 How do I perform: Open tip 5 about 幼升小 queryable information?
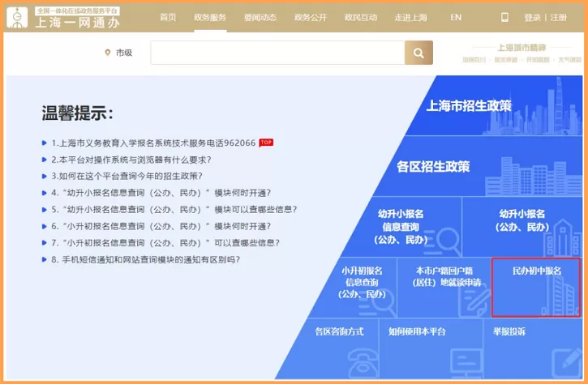174,210
